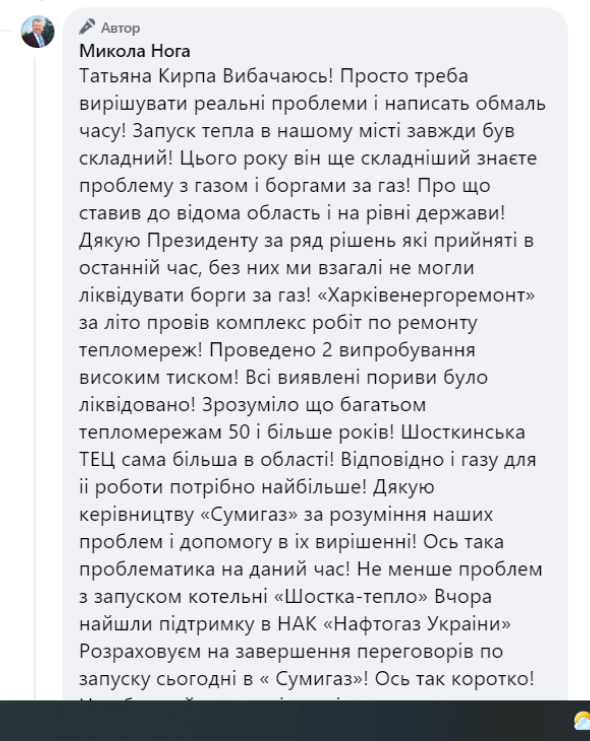Image resolution: width=590 pixels, height=741 pixels.
Task: Click the word «Харківенергоремонт» in comment
Action: 426,295
